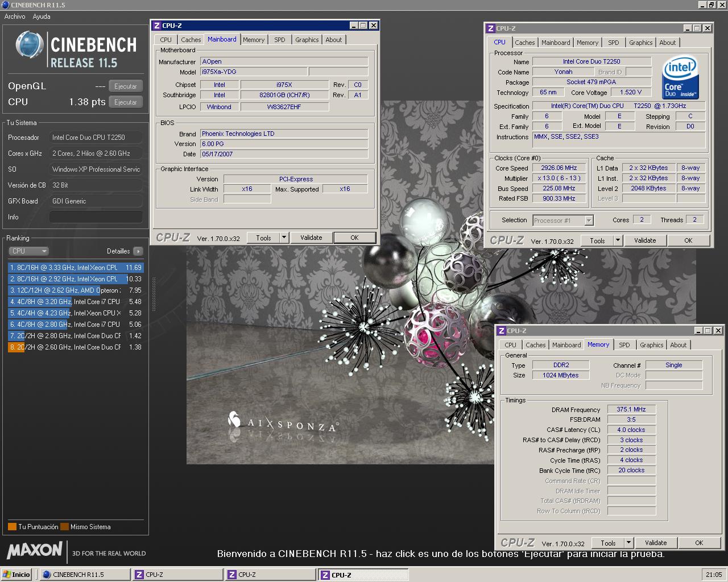This screenshot has height=582, width=728.
Task: Click Validate in Mainboard CPU-Z window
Action: tap(311, 238)
